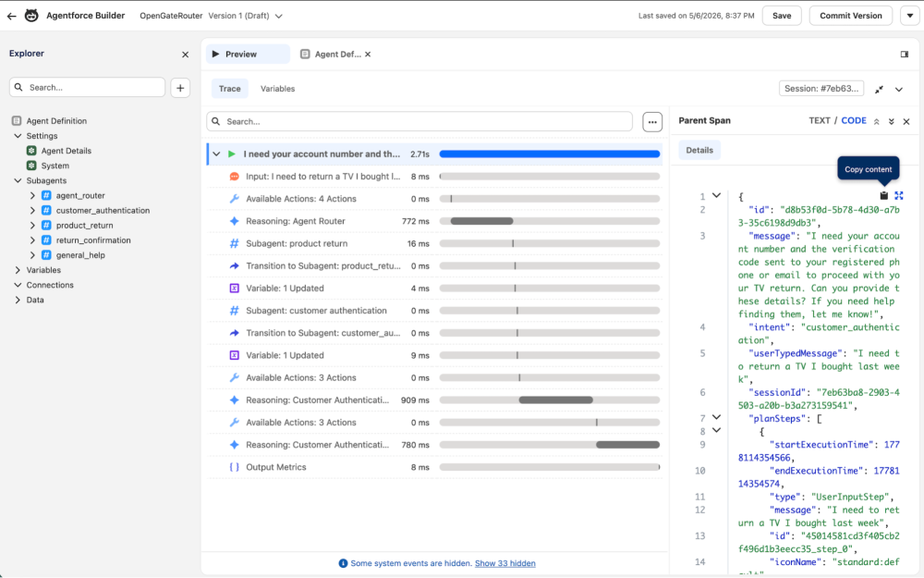Close the Explorer panel

point(185,55)
